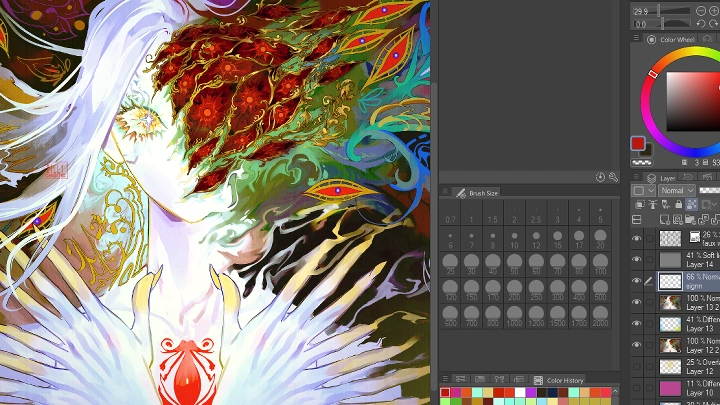Show hidden Layer 12 via visibility box
The image size is (720, 405).
pos(636,366)
